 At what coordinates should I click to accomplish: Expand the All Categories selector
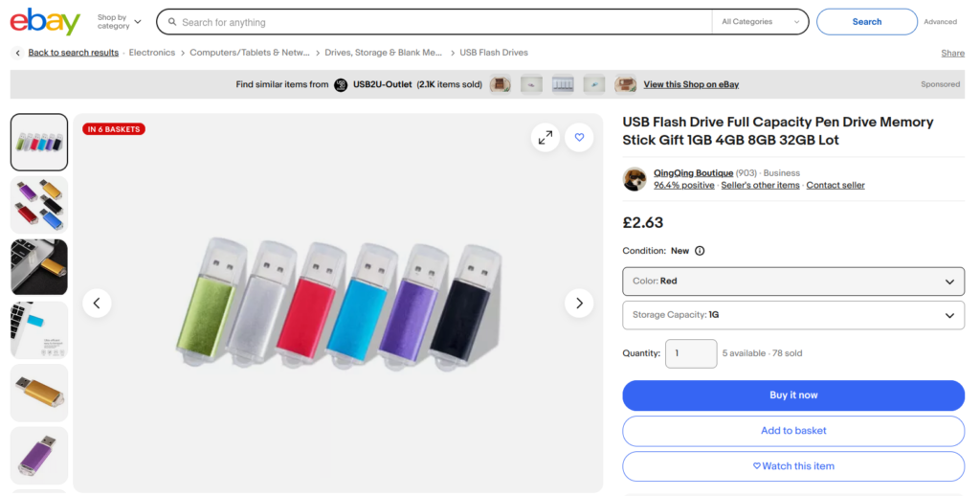coord(760,22)
